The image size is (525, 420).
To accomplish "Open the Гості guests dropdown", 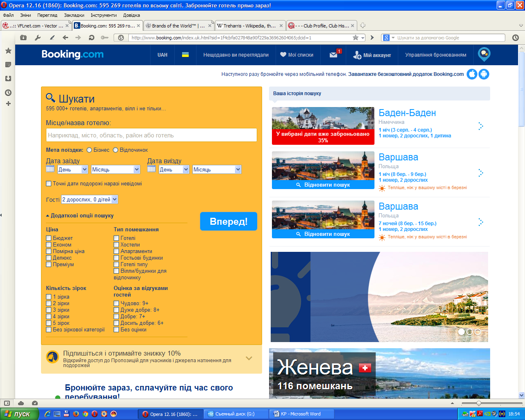I will pyautogui.click(x=89, y=199).
